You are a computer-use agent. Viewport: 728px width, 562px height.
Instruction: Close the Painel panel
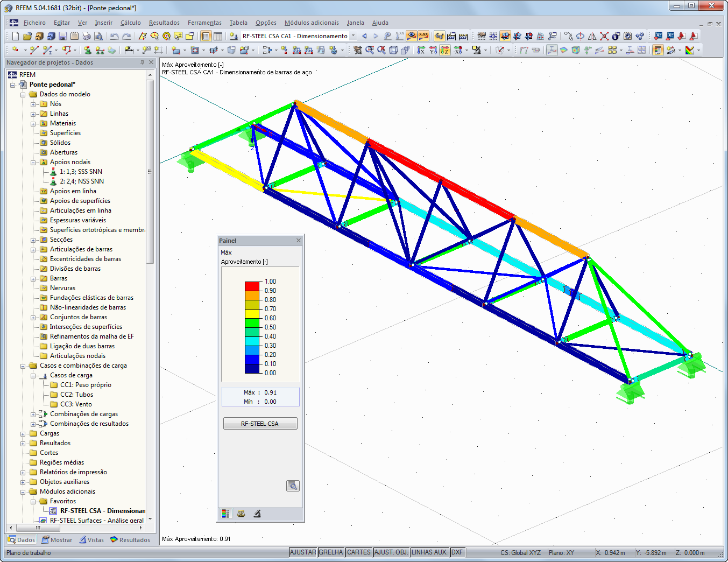click(299, 241)
